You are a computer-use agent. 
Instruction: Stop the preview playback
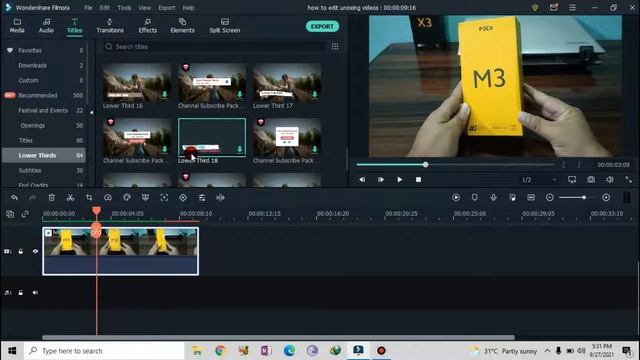click(x=418, y=180)
